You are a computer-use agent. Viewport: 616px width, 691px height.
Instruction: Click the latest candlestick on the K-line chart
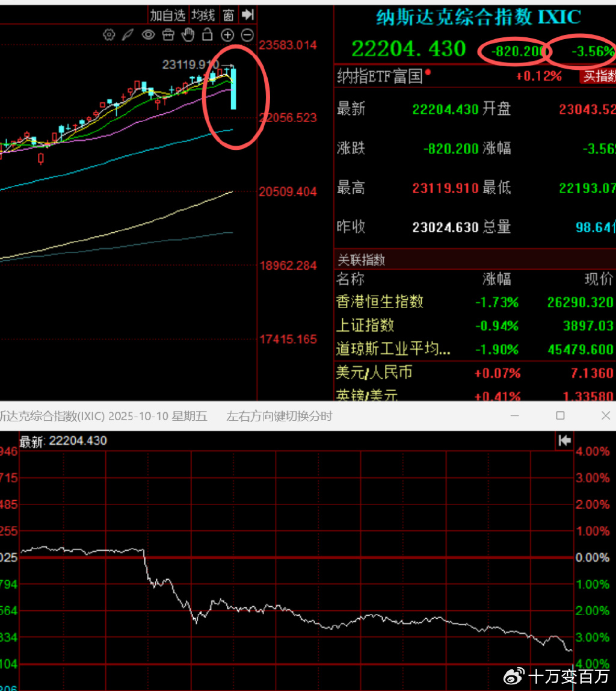pyautogui.click(x=233, y=89)
